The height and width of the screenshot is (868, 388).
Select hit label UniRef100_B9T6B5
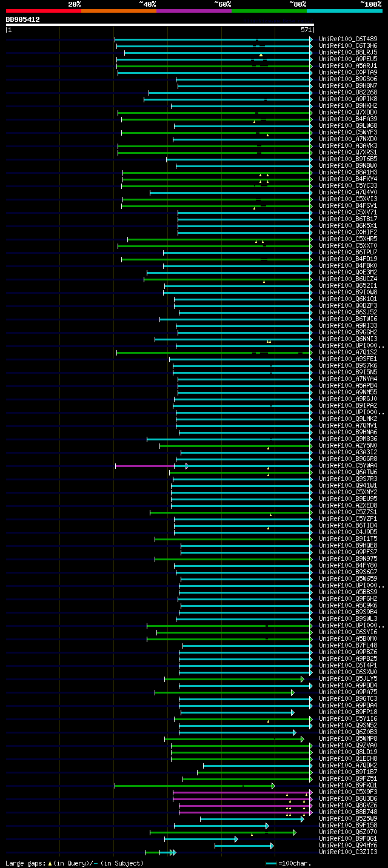pyautogui.click(x=348, y=159)
